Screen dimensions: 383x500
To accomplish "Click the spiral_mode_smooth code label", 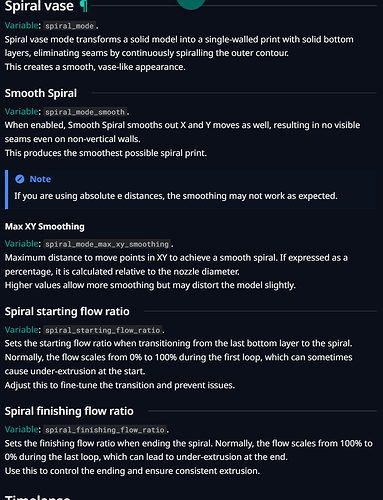I will pyautogui.click(x=85, y=112).
